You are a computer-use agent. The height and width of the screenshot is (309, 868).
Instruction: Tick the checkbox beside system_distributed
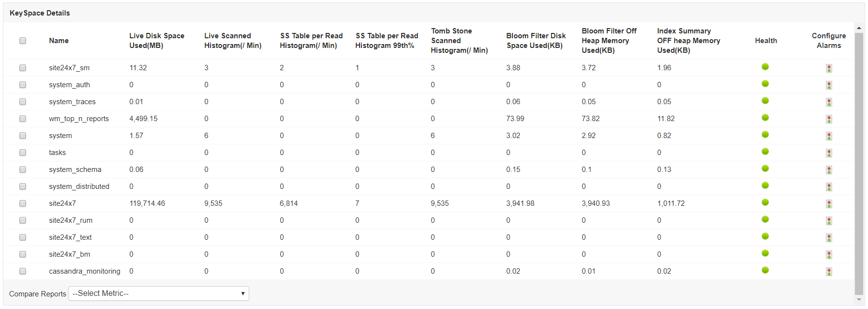(x=23, y=186)
